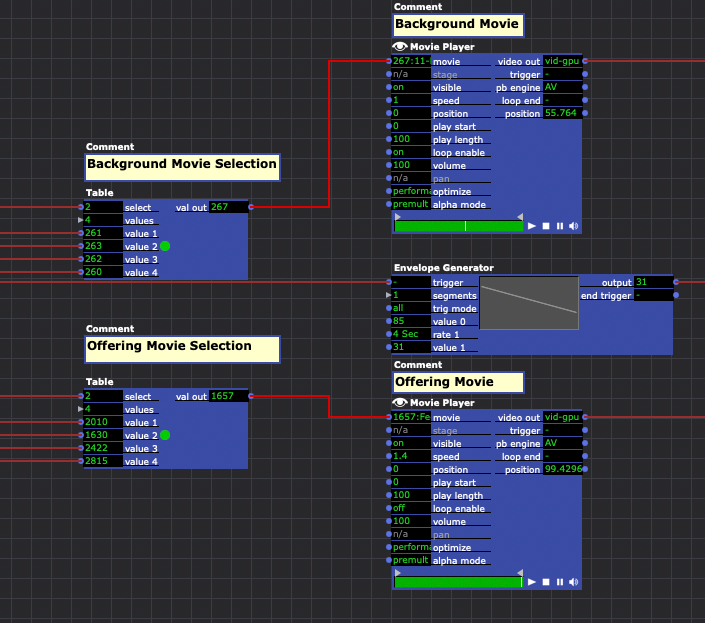Mute the Background Movie player speaker icon
This screenshot has height=623, width=705.
pos(574,227)
